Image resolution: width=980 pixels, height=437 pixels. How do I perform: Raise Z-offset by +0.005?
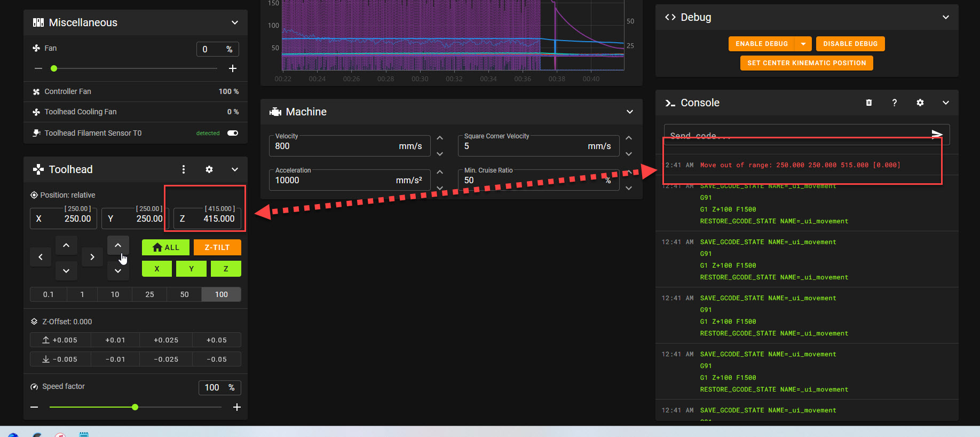pyautogui.click(x=60, y=340)
